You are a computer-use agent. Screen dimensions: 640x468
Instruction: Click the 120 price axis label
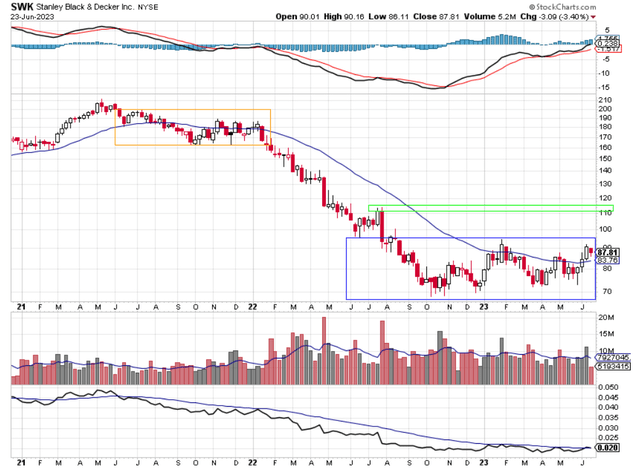click(606, 198)
